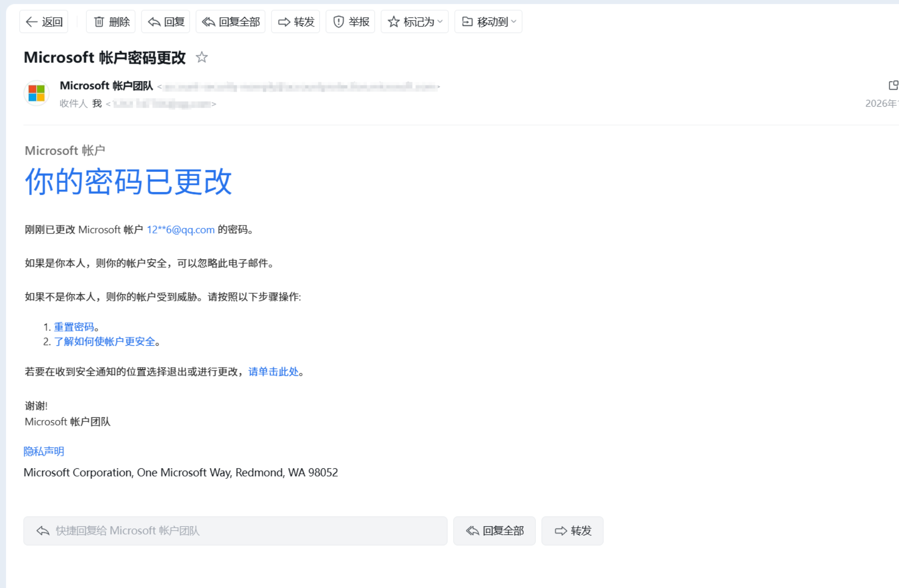The image size is (899, 588).
Task: Click the Microsoft Corporation address line
Action: coord(181,472)
